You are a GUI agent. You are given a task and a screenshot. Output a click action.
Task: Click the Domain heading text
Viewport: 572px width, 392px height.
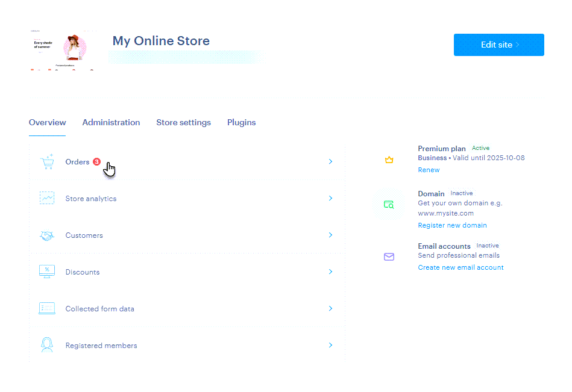431,193
